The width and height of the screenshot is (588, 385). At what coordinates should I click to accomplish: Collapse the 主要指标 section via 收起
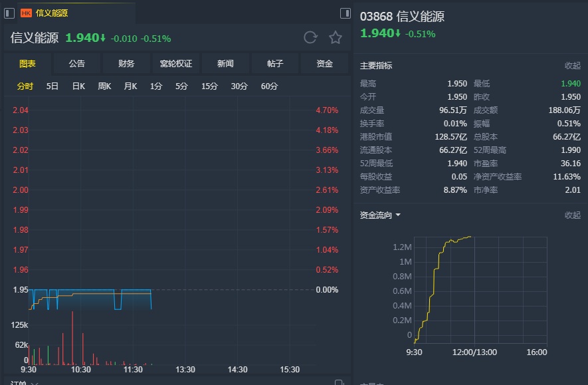click(573, 66)
